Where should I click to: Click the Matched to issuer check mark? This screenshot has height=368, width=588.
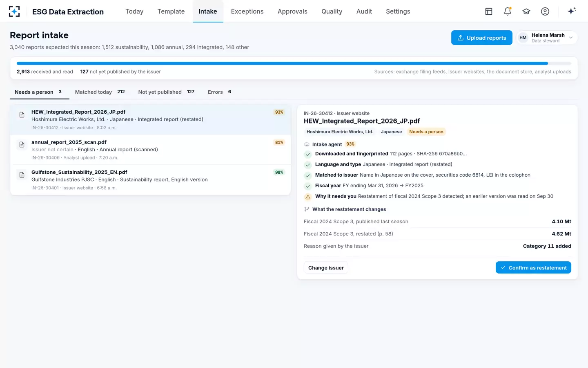308,175
